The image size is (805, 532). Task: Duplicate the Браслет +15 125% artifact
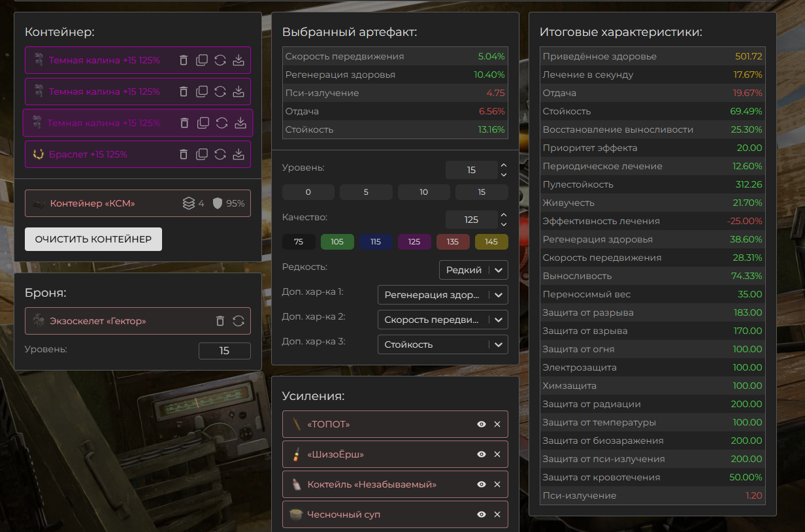(202, 154)
